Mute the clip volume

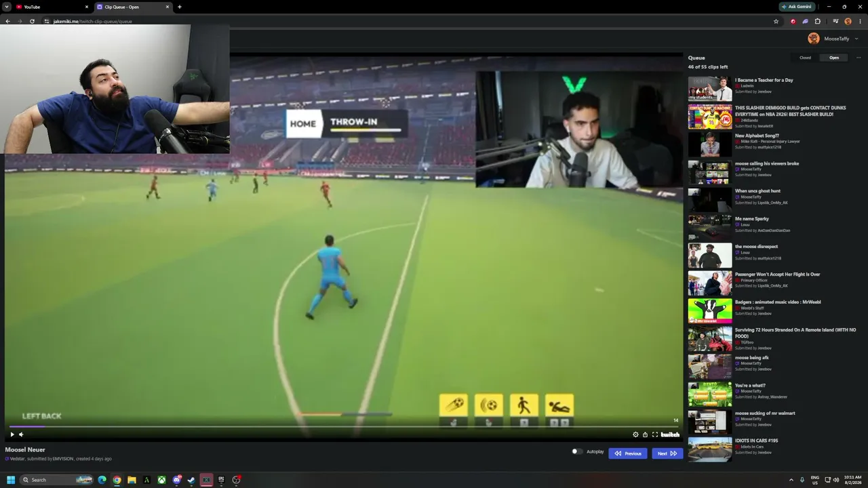pyautogui.click(x=21, y=434)
